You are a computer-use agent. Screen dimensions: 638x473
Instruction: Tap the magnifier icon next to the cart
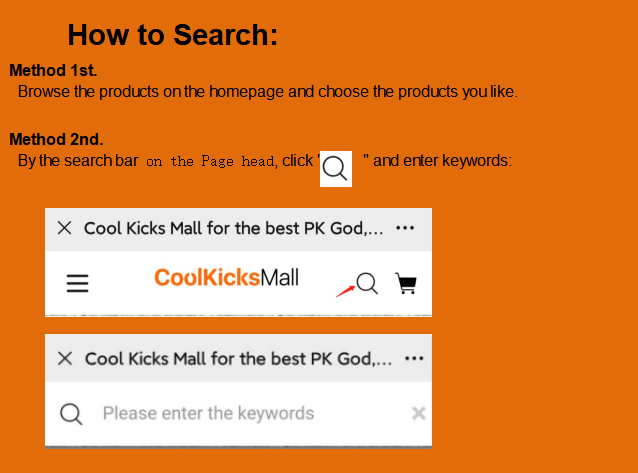pos(367,283)
